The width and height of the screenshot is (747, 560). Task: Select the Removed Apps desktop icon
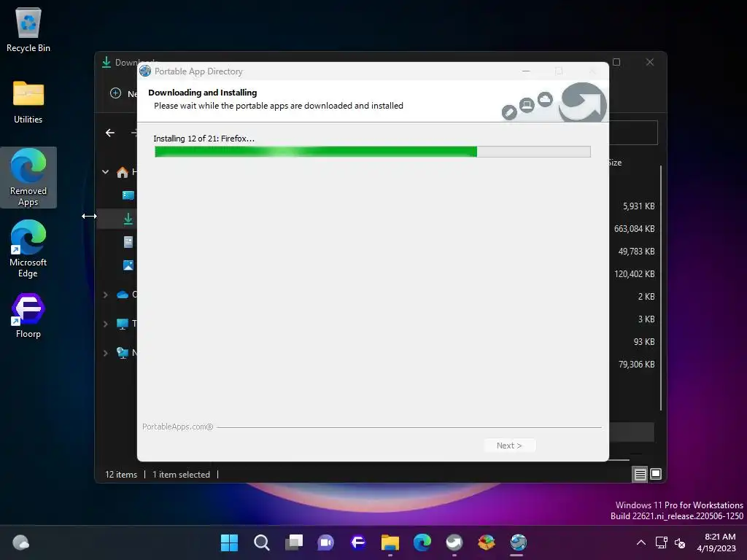tap(28, 177)
